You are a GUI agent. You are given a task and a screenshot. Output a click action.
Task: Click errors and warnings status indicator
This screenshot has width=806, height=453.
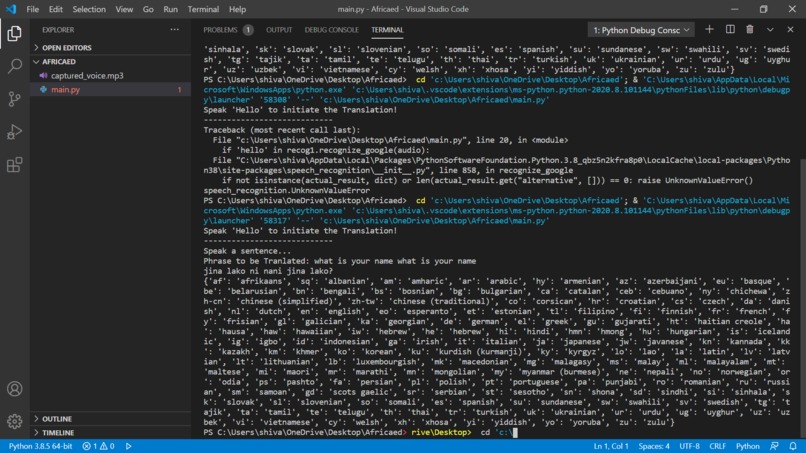[x=99, y=446]
